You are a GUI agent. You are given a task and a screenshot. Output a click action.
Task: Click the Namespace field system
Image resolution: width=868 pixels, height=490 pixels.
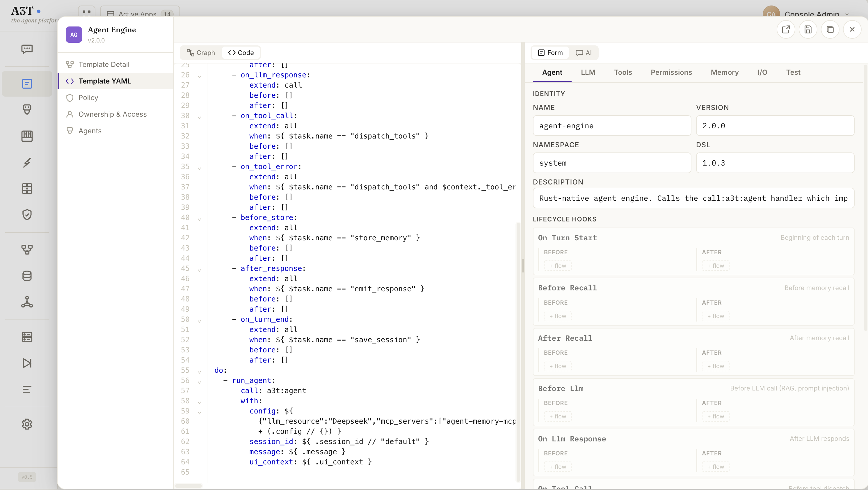click(x=612, y=163)
